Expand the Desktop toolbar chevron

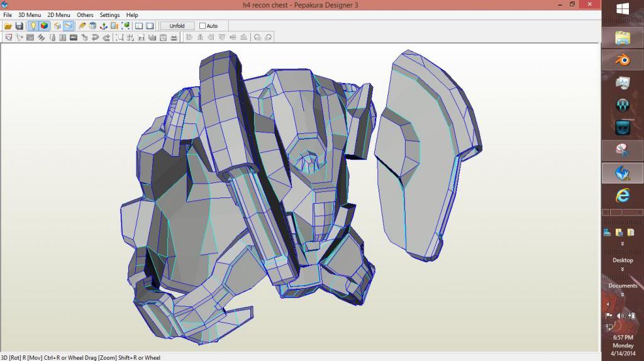click(623, 269)
